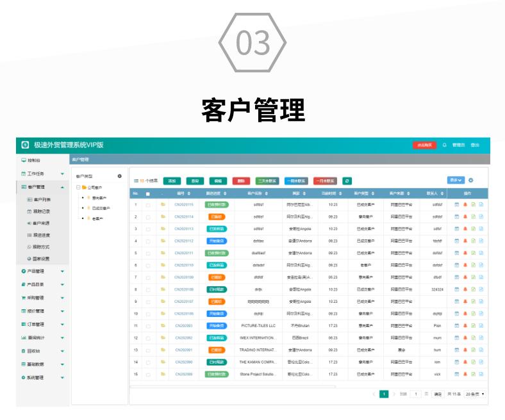Click the bell icon for the TRADING INTERNAT row
This screenshot has width=505, height=420.
tap(465, 350)
